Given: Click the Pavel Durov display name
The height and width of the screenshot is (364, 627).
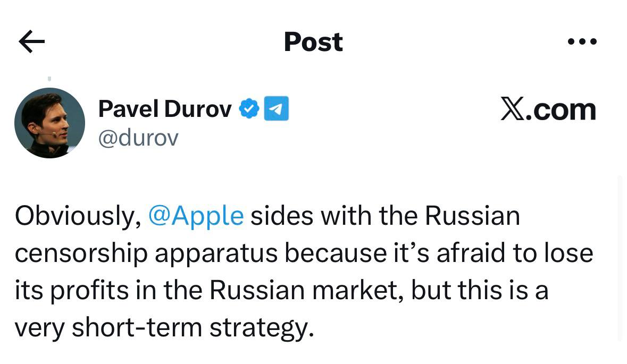Looking at the screenshot, I should [165, 109].
